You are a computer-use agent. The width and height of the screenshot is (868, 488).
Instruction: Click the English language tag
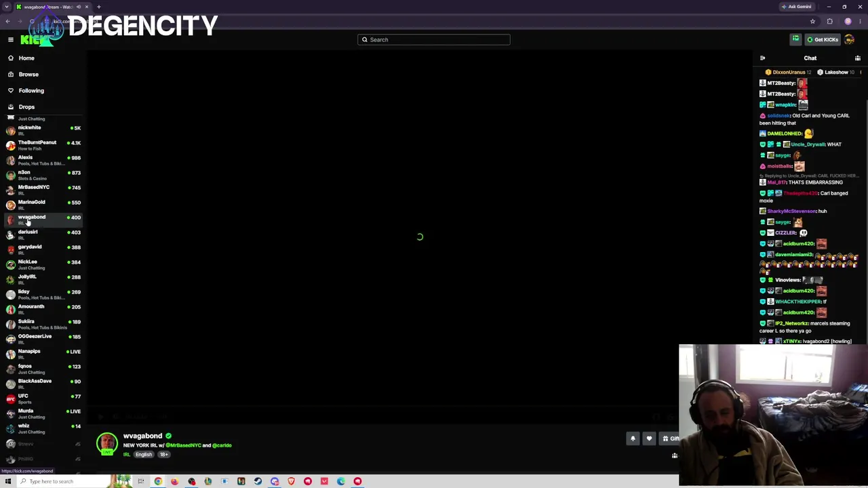click(144, 455)
